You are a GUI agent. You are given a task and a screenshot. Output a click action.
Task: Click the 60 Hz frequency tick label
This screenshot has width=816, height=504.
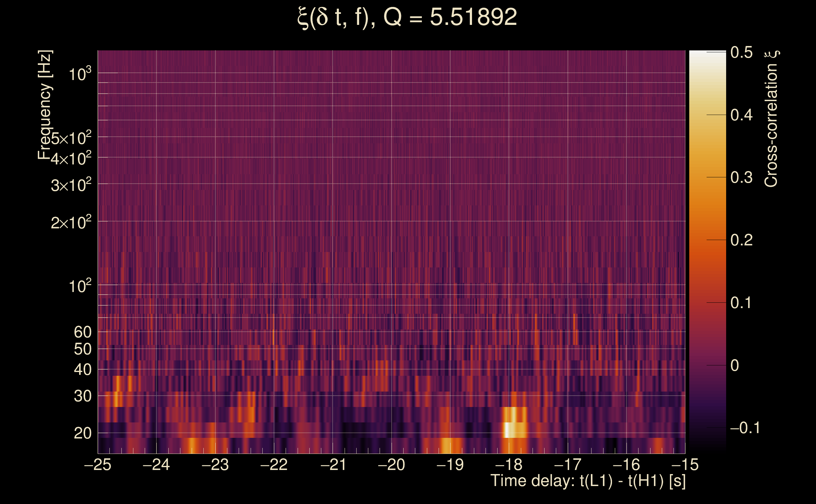tap(82, 332)
